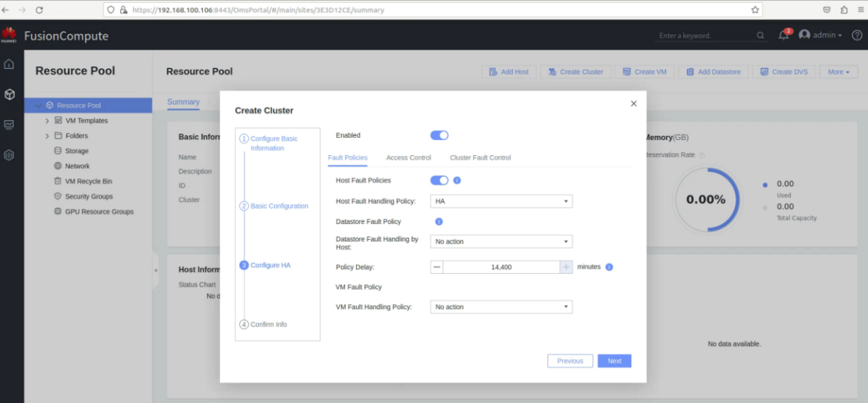This screenshot has height=403, width=868.
Task: Click the admin user avatar icon
Action: (805, 34)
